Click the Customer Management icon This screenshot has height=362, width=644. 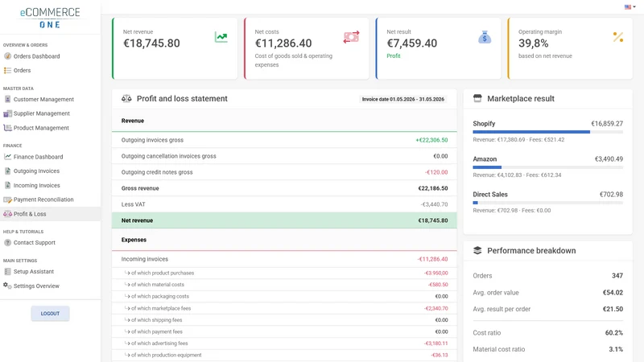pos(7,99)
